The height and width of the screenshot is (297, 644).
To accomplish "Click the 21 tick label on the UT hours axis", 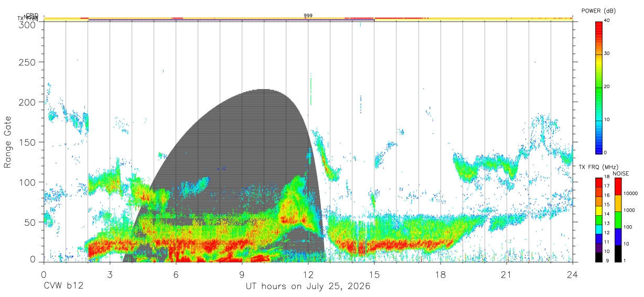I will coord(507,274).
